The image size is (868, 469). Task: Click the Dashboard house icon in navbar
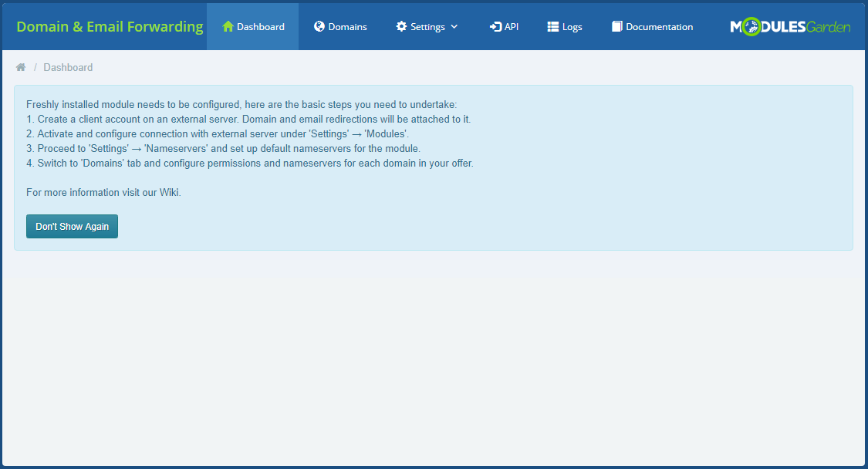(x=228, y=26)
